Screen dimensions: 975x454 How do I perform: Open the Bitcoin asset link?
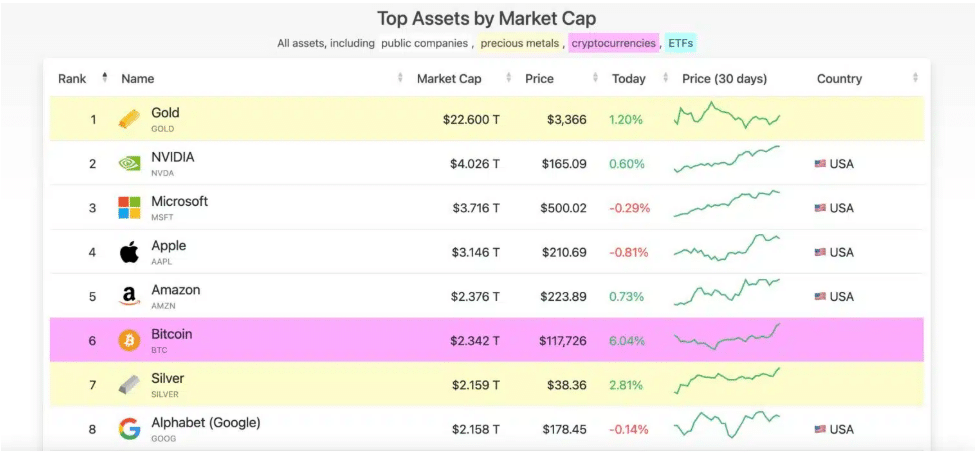pyautogui.click(x=172, y=334)
